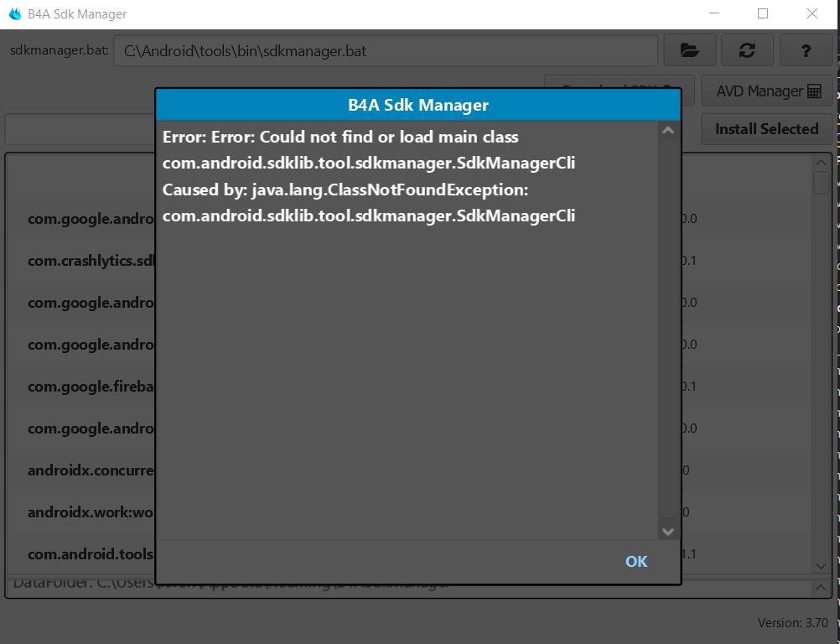This screenshot has width=840, height=644.
Task: Click the dialog scrollbar down arrow
Action: click(668, 532)
